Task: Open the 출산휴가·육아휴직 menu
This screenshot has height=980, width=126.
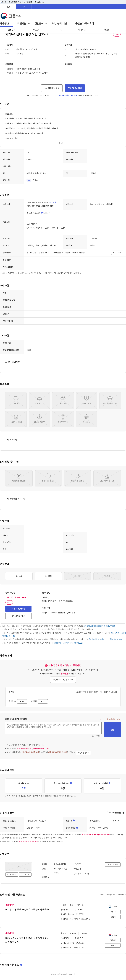Action: coord(86,24)
